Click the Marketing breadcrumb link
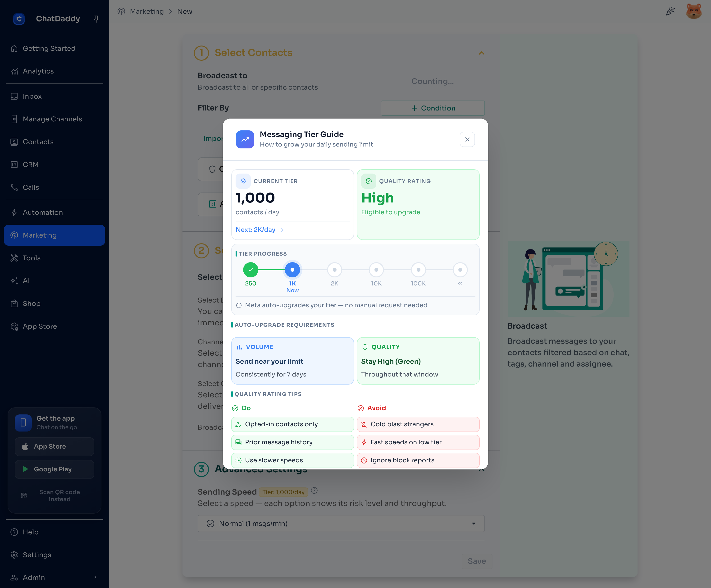 pyautogui.click(x=147, y=12)
